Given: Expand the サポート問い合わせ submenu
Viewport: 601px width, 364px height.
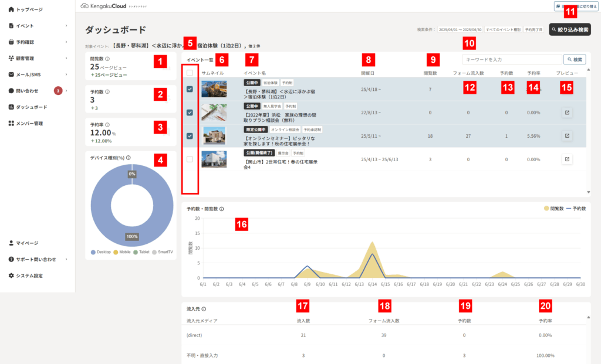Looking at the screenshot, I should [x=66, y=259].
